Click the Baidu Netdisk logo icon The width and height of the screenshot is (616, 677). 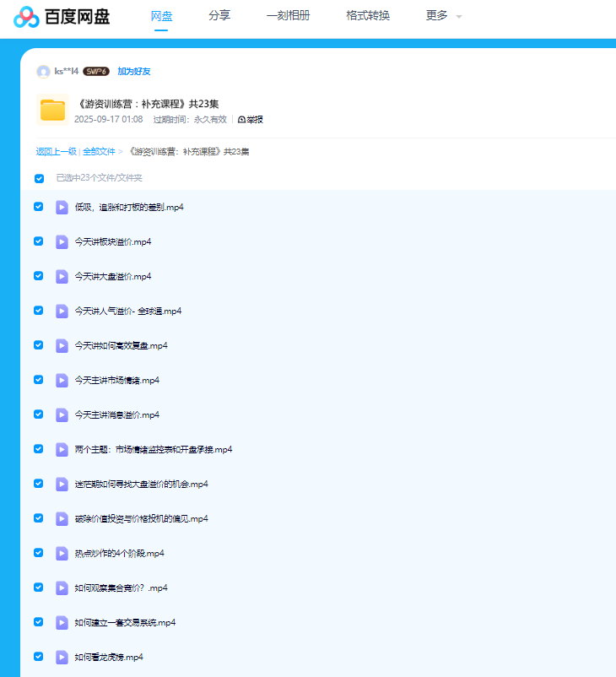(26, 17)
